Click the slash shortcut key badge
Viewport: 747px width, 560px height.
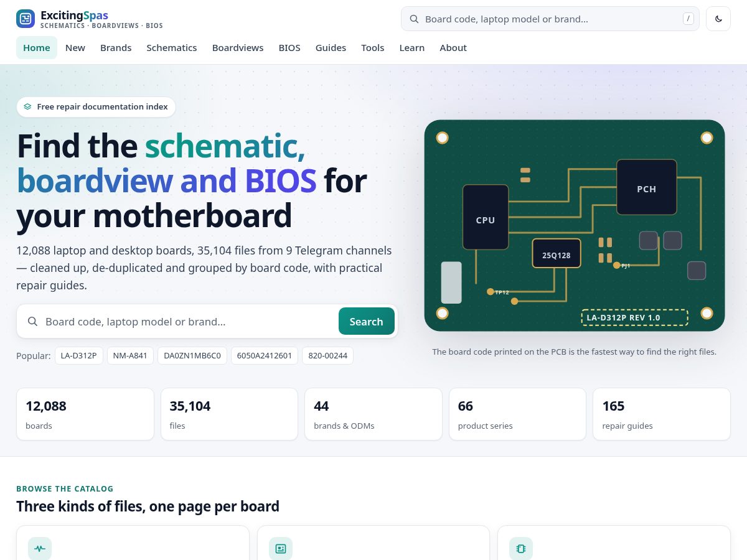tap(688, 19)
